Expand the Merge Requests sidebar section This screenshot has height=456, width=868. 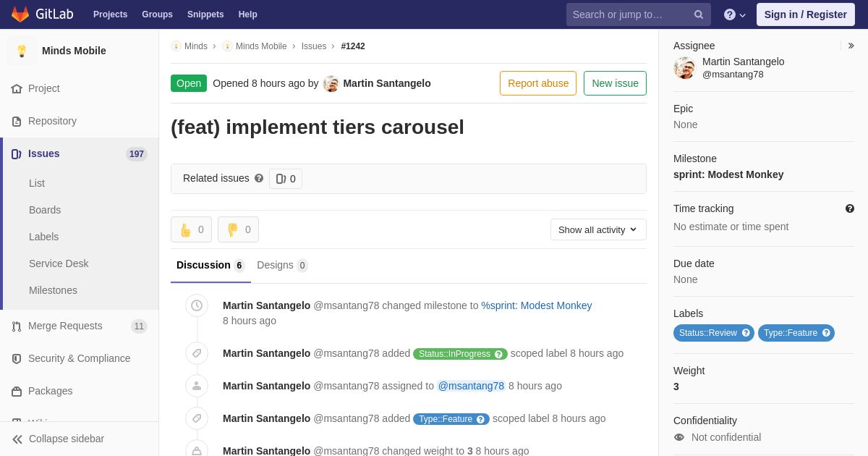click(x=65, y=326)
